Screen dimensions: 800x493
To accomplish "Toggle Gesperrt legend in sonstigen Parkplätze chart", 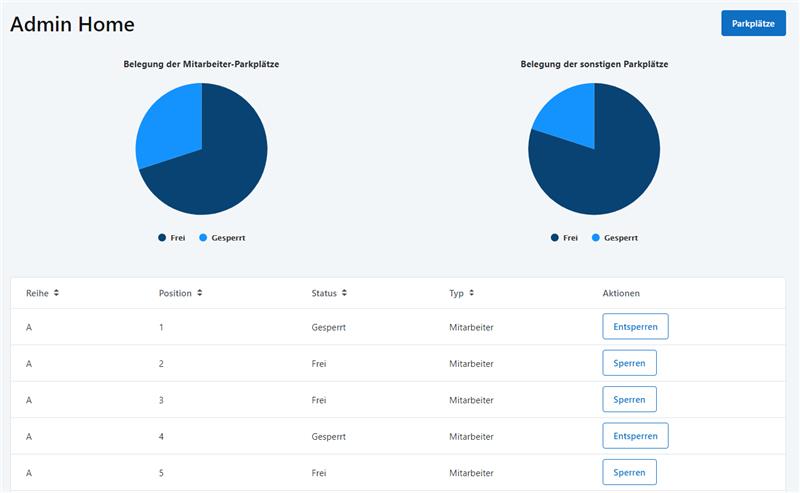I will click(614, 238).
